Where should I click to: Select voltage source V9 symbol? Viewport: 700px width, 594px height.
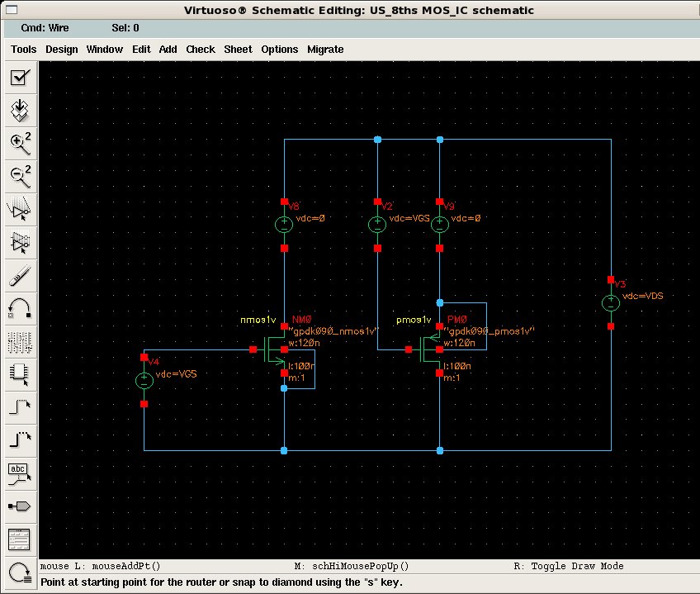point(440,225)
